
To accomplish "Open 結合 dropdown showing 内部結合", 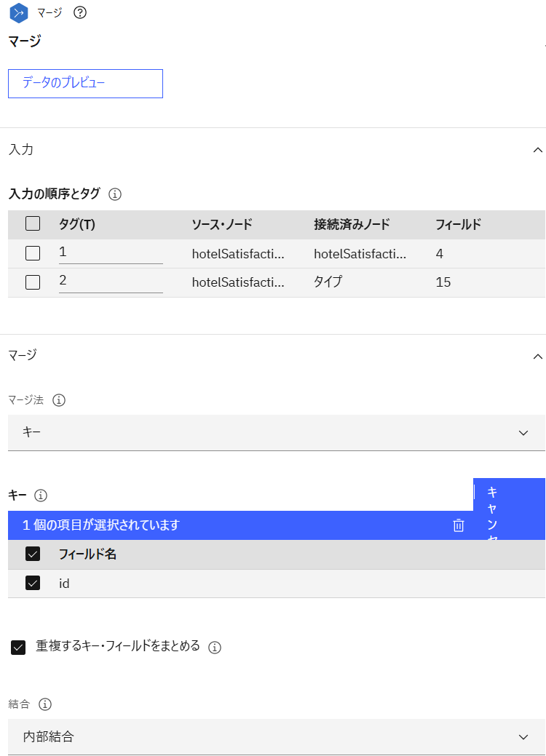I will 277,736.
